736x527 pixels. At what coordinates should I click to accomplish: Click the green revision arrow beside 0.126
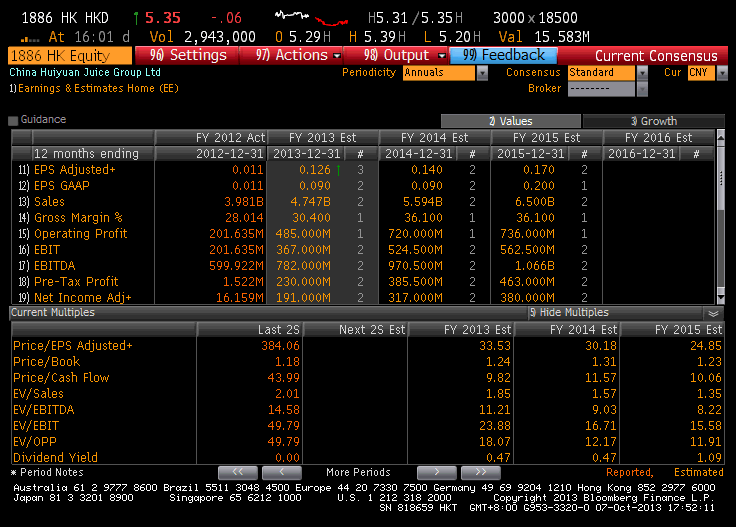(338, 170)
